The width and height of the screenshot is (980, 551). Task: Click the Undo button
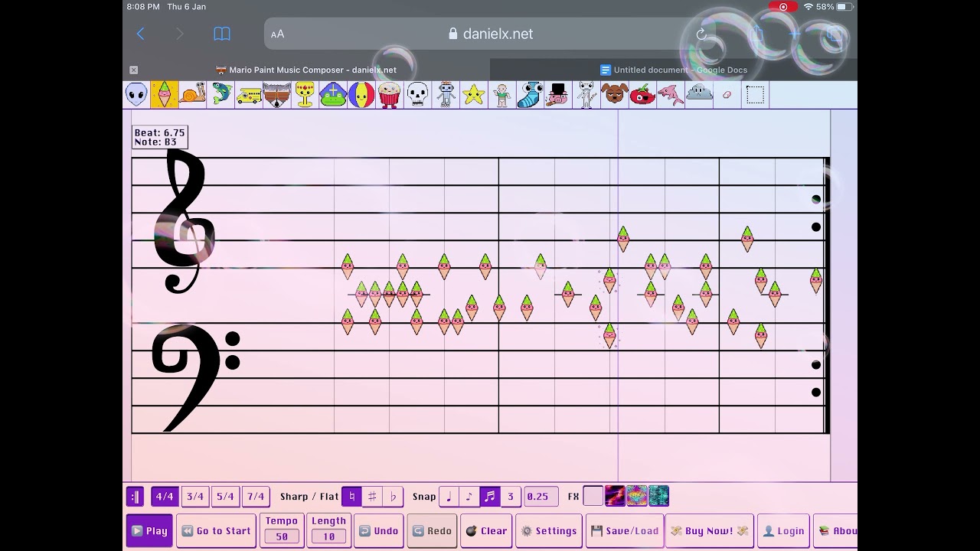coord(378,531)
